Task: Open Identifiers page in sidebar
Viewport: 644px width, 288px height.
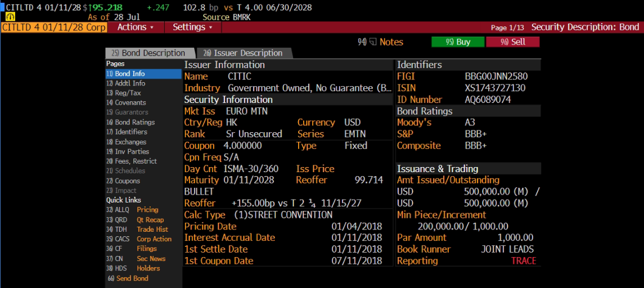Action: tap(127, 132)
